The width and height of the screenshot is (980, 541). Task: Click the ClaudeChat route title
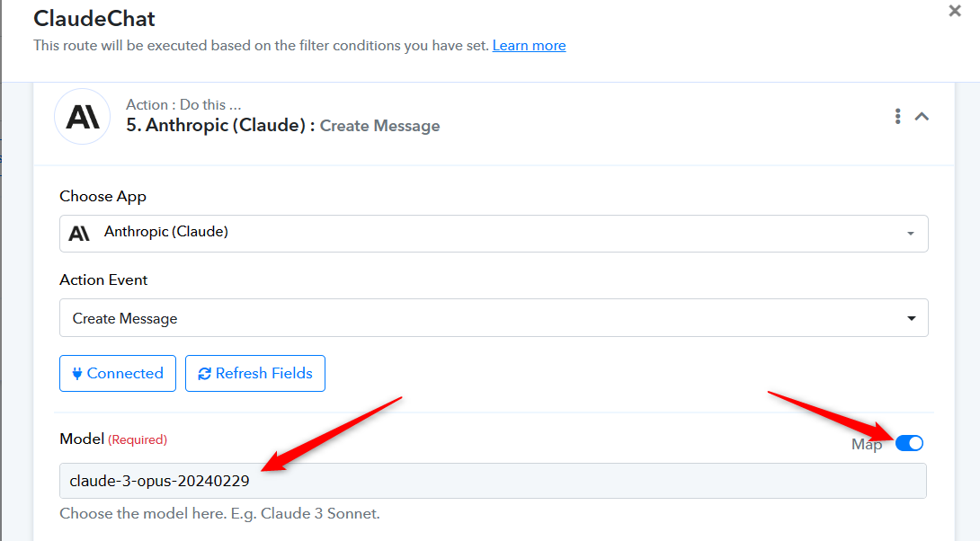94,18
